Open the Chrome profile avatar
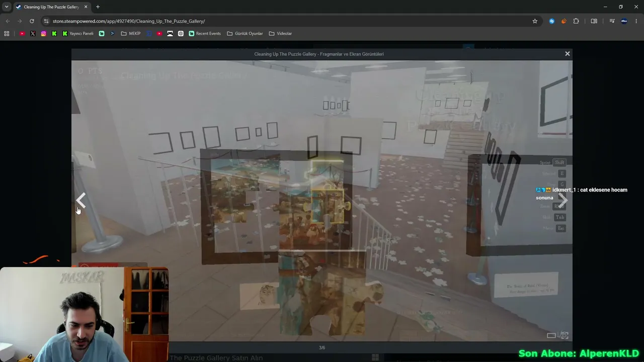 click(624, 21)
